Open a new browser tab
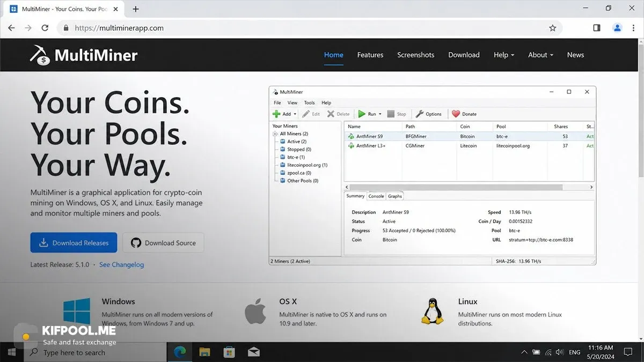This screenshot has width=644, height=362. (136, 9)
